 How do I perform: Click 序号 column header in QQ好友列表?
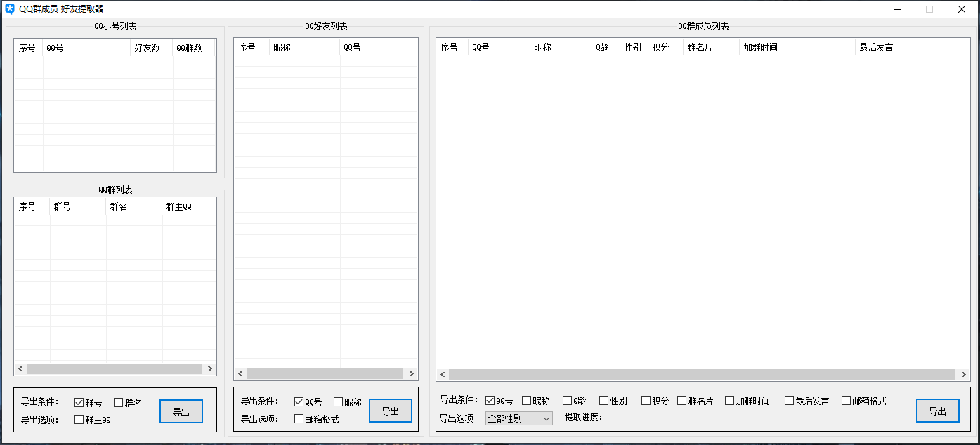(252, 47)
